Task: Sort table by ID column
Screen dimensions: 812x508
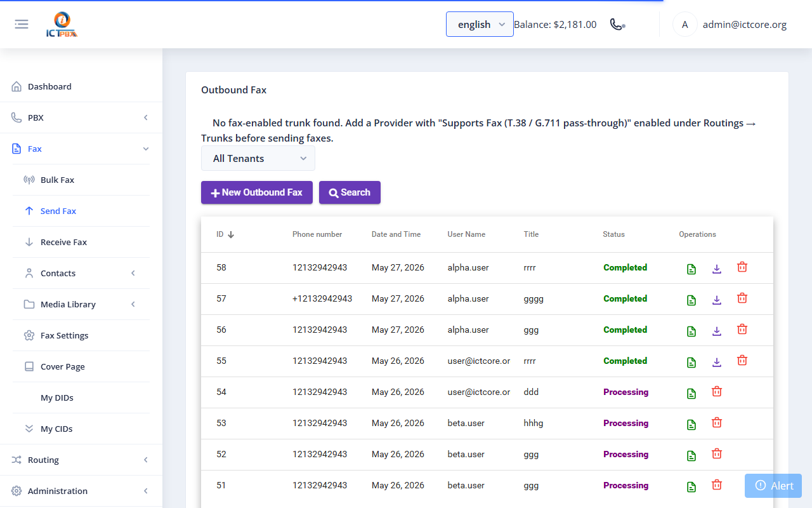Action: [225, 234]
